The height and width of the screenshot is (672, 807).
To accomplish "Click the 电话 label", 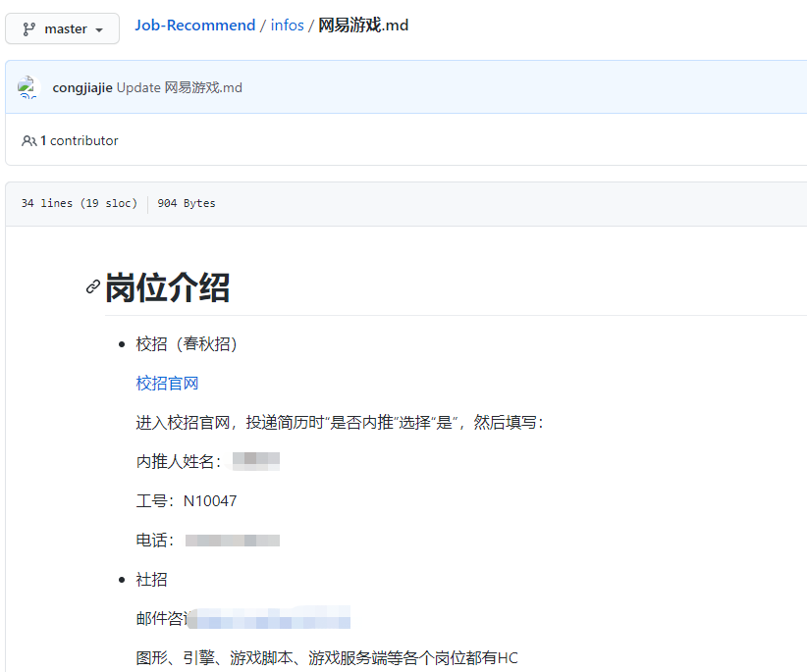I will (x=155, y=541).
